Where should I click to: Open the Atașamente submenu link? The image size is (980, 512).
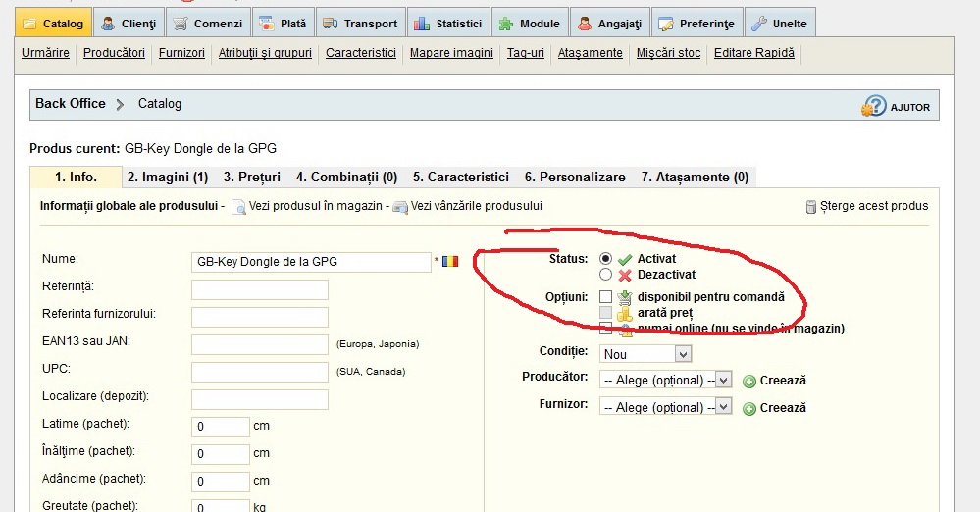(x=591, y=53)
